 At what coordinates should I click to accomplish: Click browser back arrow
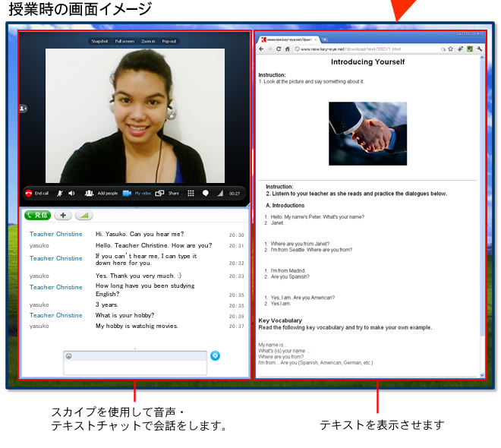click(x=261, y=49)
